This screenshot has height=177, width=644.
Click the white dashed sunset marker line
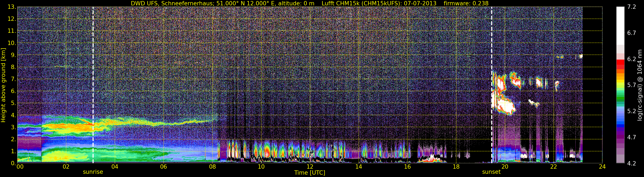coord(492,85)
